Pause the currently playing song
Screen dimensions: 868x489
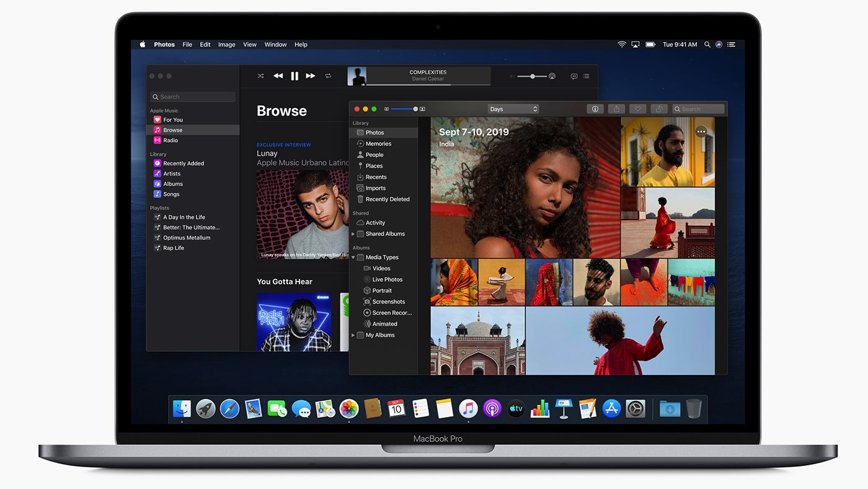294,76
